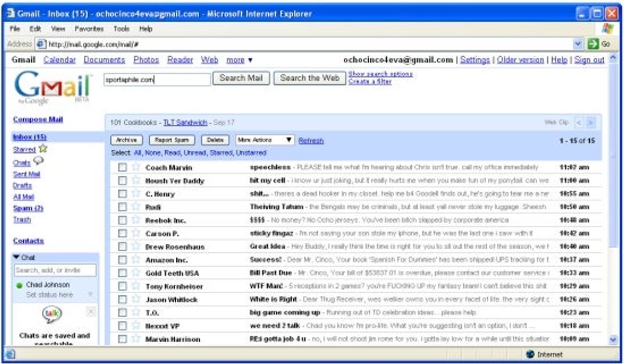Check the Rudi email checkbox
Screen dimensions: 624x364
pos(122,207)
